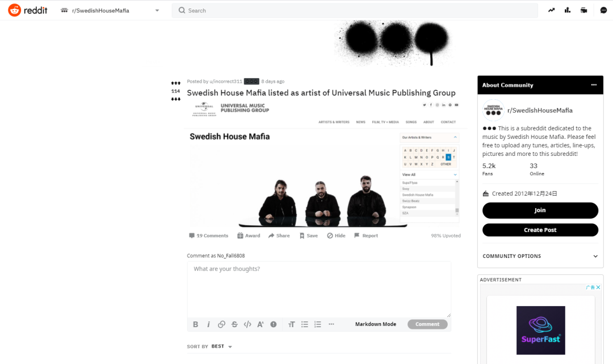
Task: Open the chat bubble icon in header
Action: (x=603, y=10)
